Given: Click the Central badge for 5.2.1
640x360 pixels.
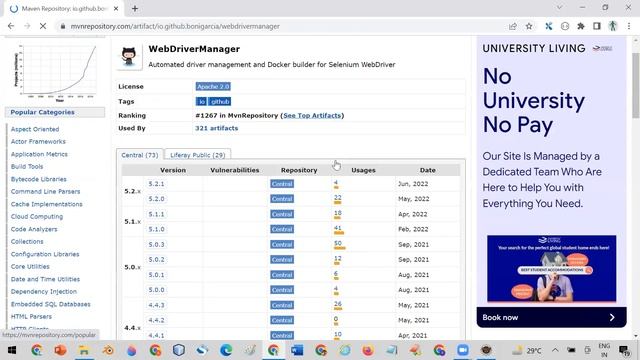Looking at the screenshot, I should (x=282, y=184).
